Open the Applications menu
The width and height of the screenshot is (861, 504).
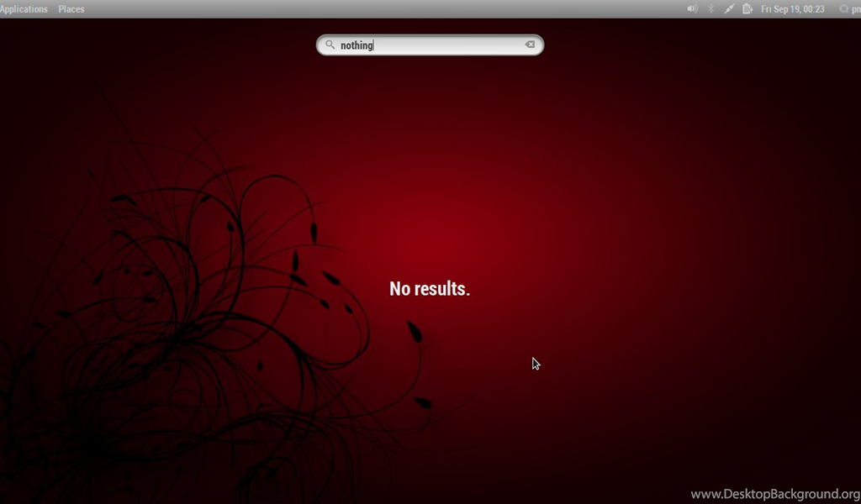(24, 9)
